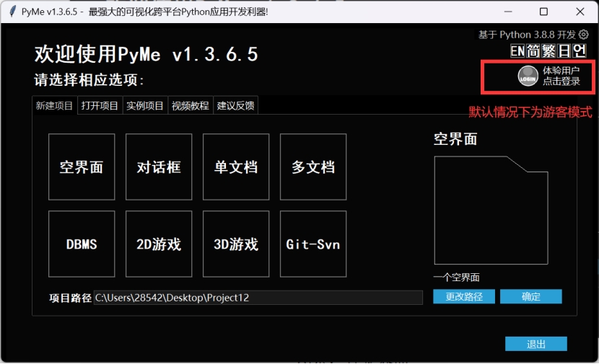Open the 实例项目 tab
This screenshot has width=599, height=364.
pyautogui.click(x=145, y=105)
